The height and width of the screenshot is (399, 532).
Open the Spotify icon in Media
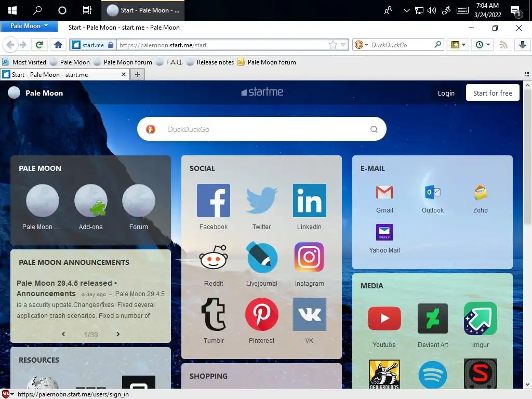coord(433,375)
